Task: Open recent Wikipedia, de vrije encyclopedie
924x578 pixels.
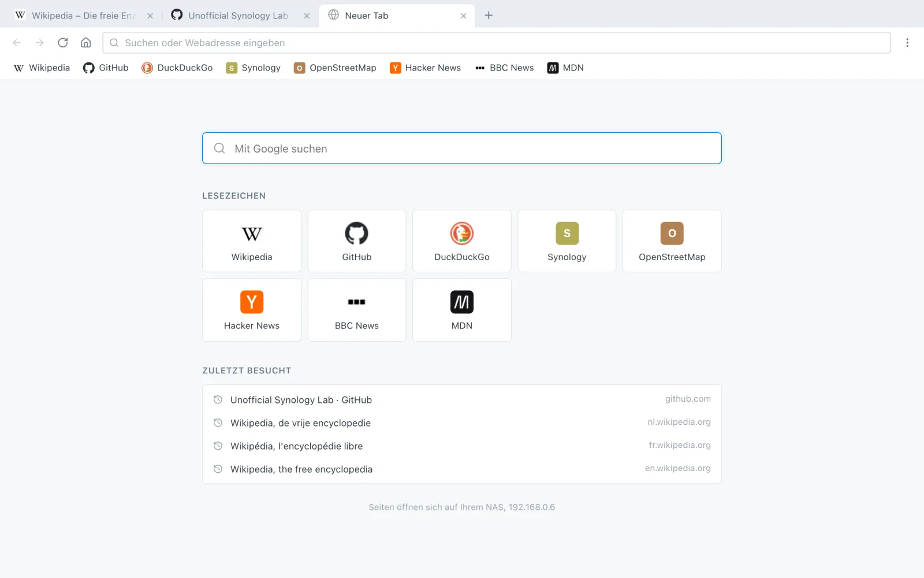Action: pos(462,423)
